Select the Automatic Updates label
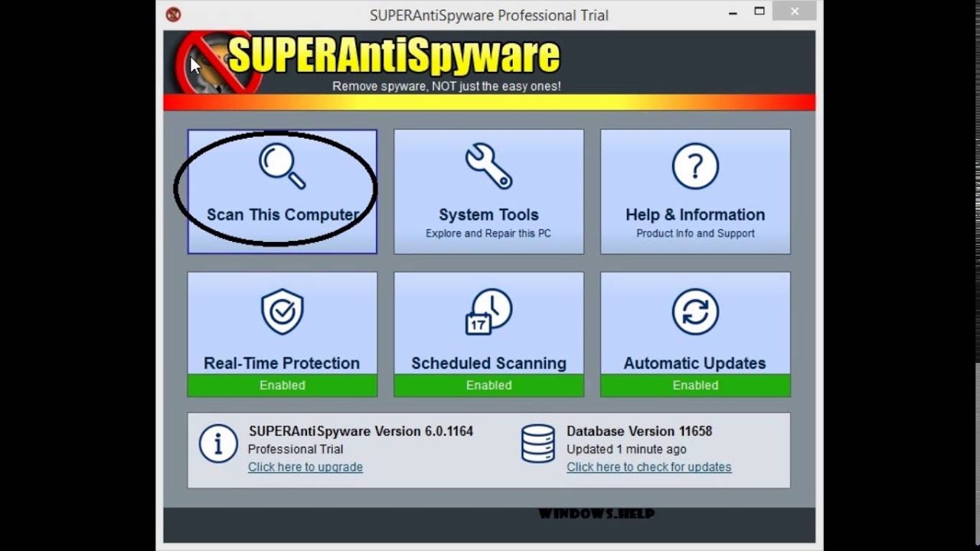Screen dimensions: 980x551 click(x=695, y=364)
